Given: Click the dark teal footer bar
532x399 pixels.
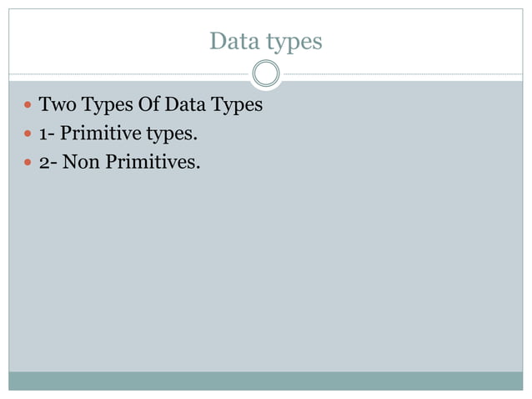Looking at the screenshot, I should click(266, 381).
